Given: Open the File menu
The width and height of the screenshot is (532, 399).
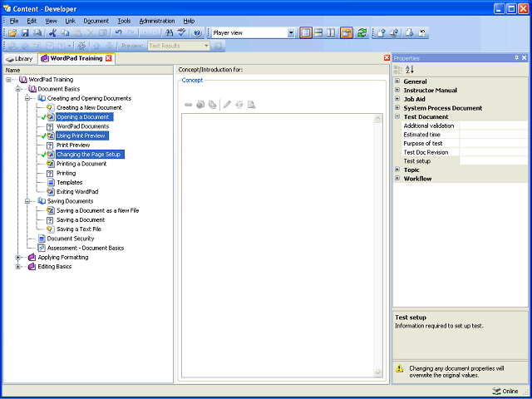Looking at the screenshot, I should pyautogui.click(x=14, y=21).
